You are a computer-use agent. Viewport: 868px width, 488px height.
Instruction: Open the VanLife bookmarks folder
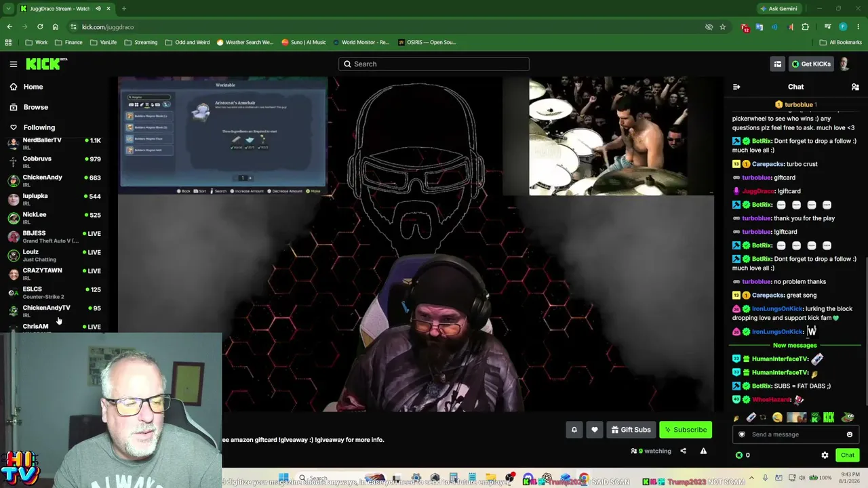[x=102, y=42]
